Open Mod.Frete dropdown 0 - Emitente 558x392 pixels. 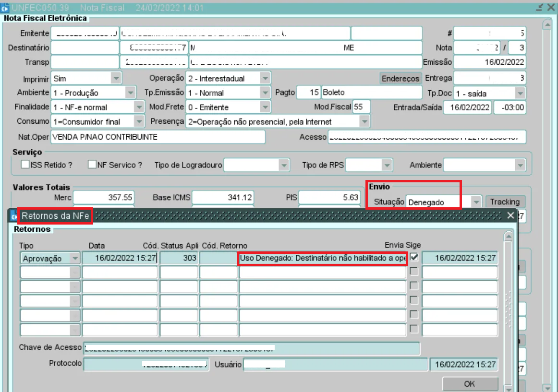(265, 107)
